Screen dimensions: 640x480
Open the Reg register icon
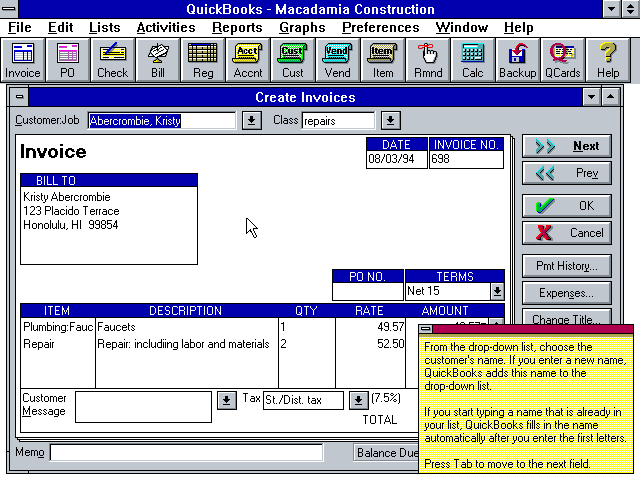[203, 60]
